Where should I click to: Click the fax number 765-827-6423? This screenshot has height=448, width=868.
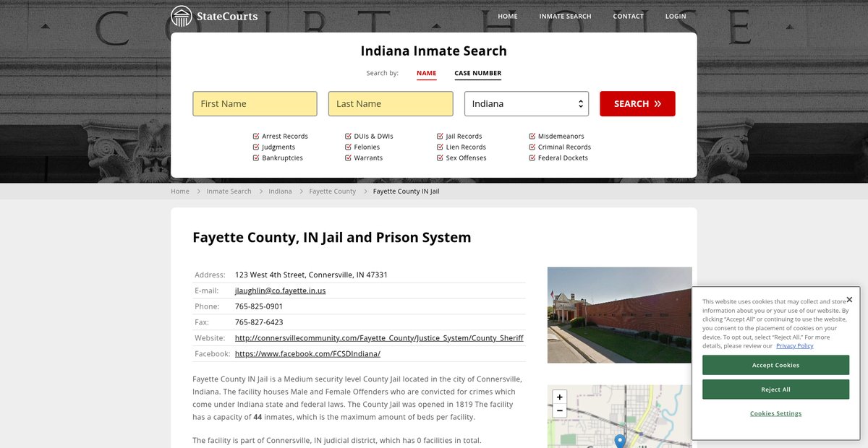click(x=259, y=322)
